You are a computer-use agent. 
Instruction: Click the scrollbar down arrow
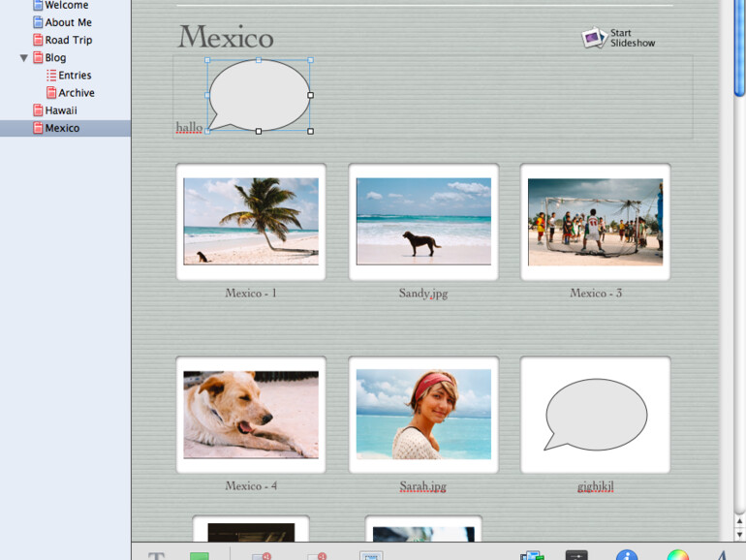(739, 535)
